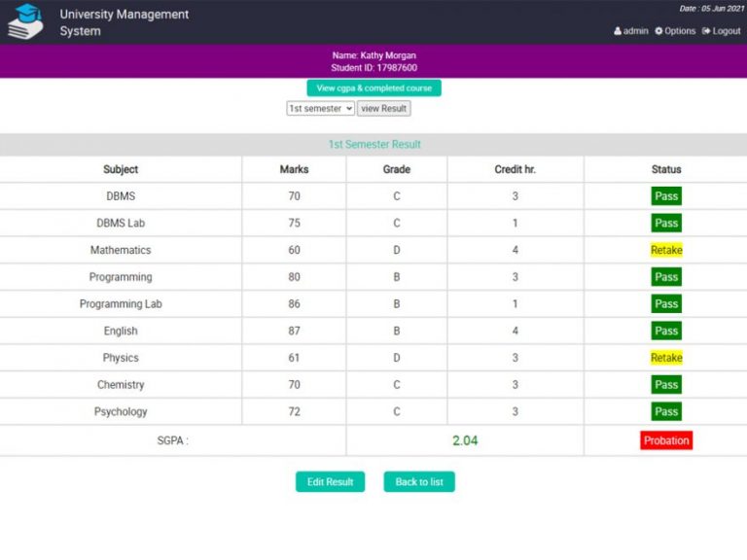Expand the 1st semester dropdown
This screenshot has width=747, height=560.
pos(320,109)
